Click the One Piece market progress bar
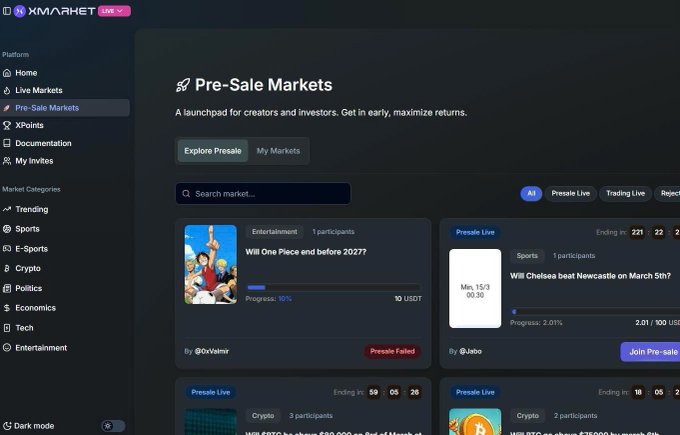Screen dimensions: 680x435 point(333,287)
